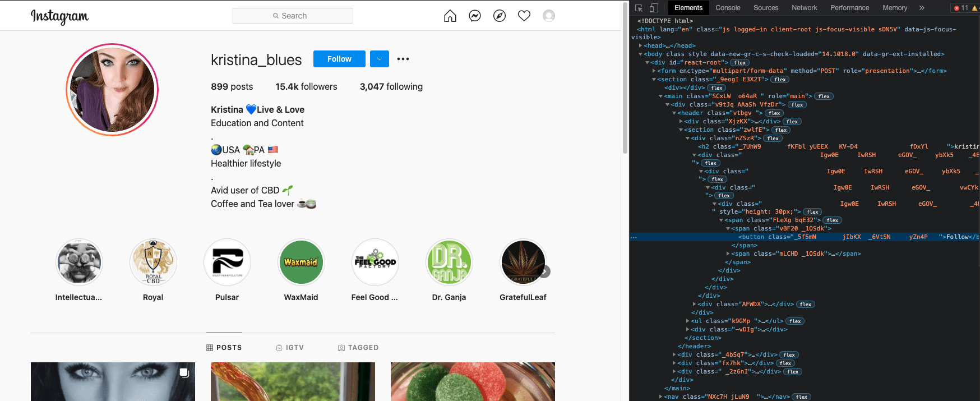Expand the span mLCHD element

click(728, 254)
